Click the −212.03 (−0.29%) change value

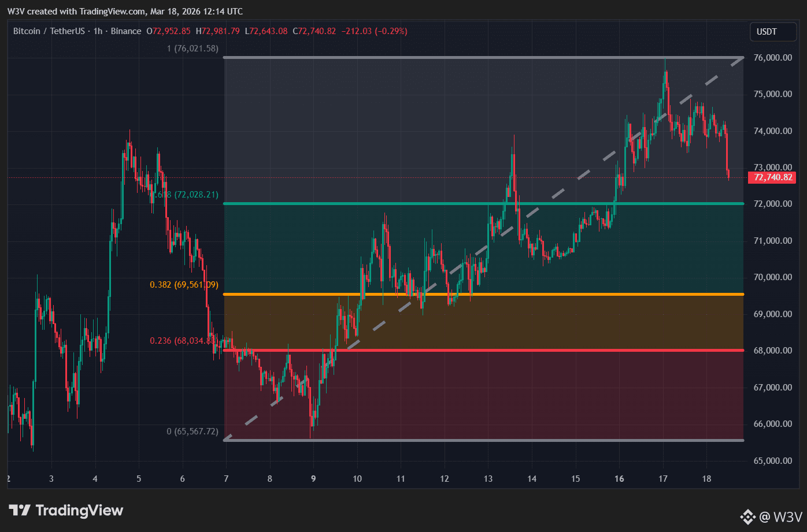(375, 31)
